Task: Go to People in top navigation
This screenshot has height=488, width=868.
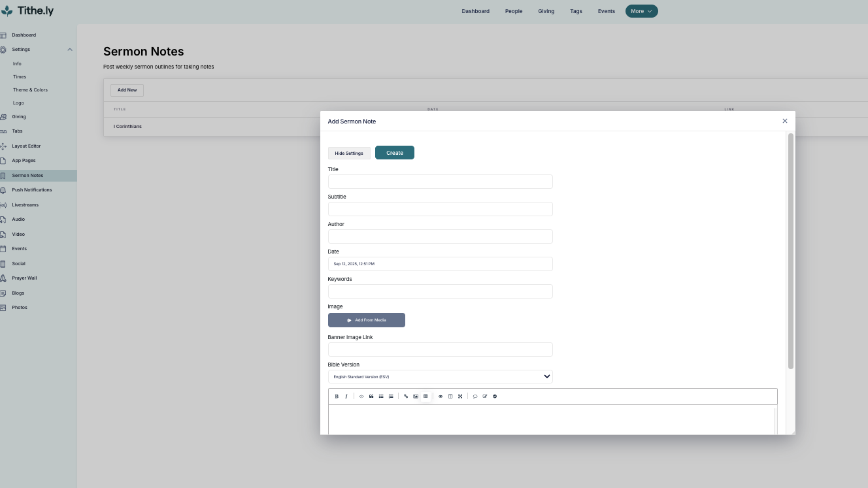Action: [x=514, y=11]
